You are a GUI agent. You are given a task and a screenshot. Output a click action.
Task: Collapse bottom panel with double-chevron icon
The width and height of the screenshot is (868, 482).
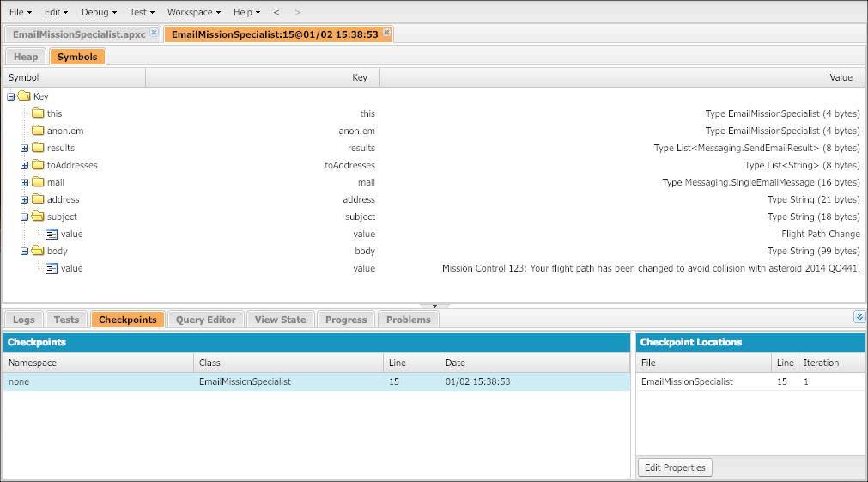pyautogui.click(x=859, y=316)
